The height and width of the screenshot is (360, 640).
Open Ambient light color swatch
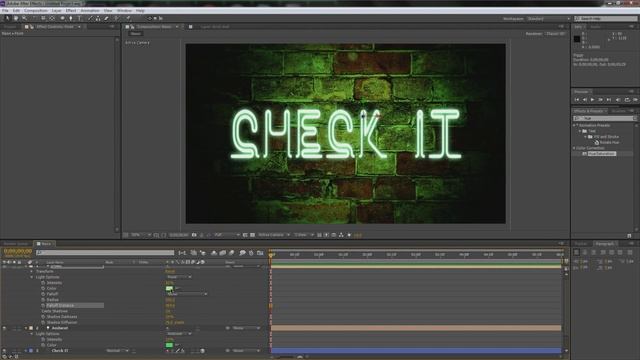point(169,345)
